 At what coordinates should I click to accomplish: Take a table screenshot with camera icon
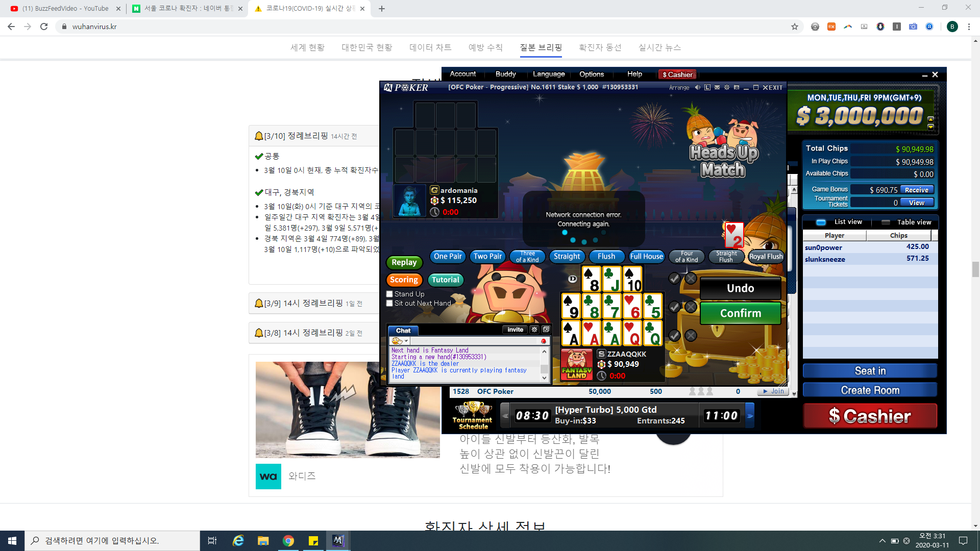pyautogui.click(x=737, y=88)
